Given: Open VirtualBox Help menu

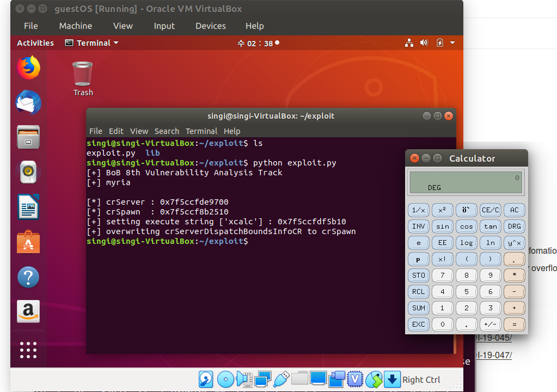Looking at the screenshot, I should 255,26.
